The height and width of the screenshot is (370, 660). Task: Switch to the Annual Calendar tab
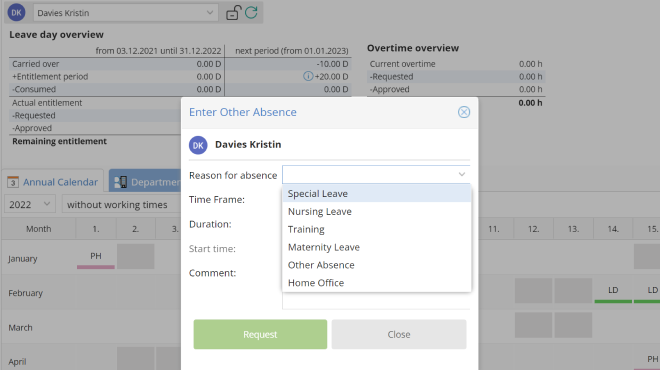[x=53, y=182]
